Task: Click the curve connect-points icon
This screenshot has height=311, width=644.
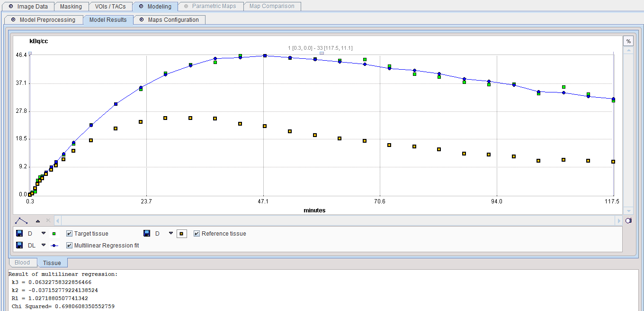Action: (21, 220)
